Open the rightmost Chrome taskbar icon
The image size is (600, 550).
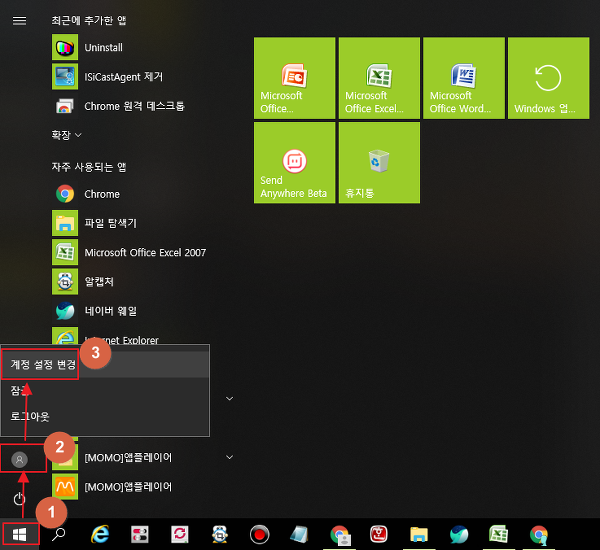coord(539,535)
